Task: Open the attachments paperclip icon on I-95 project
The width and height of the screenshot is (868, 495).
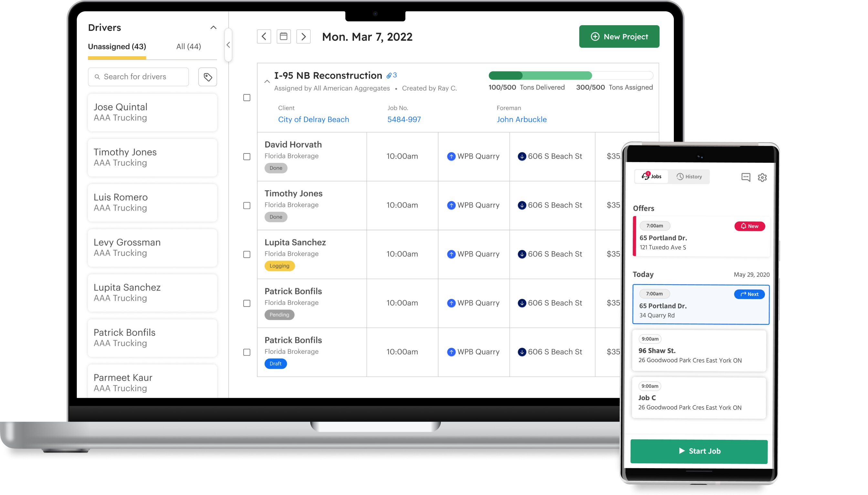Action: pyautogui.click(x=389, y=76)
